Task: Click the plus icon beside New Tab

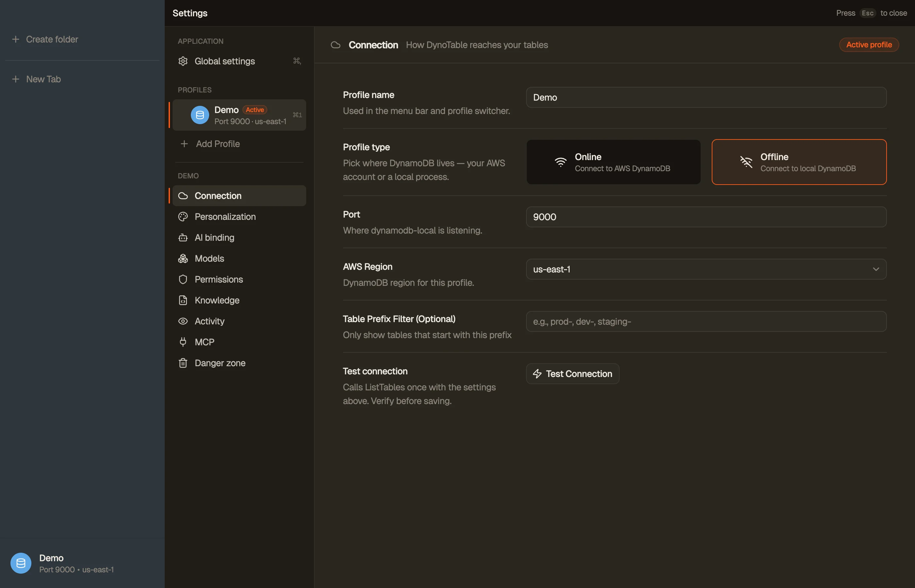Action: (x=16, y=79)
